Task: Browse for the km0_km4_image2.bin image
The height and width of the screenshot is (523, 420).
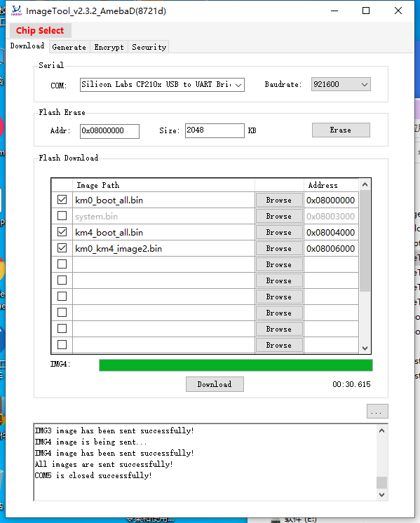Action: 279,248
